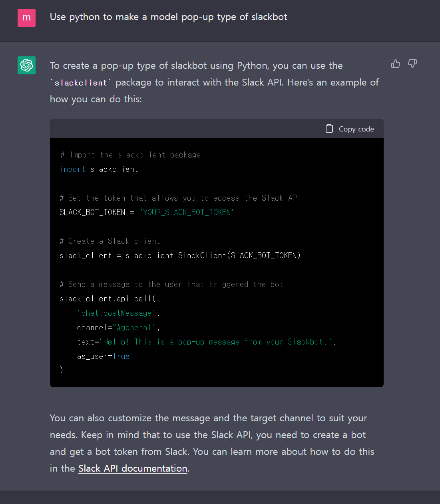Viewport: 440px width, 504px height.
Task: Click the as_user=True argument line
Action: tap(103, 356)
